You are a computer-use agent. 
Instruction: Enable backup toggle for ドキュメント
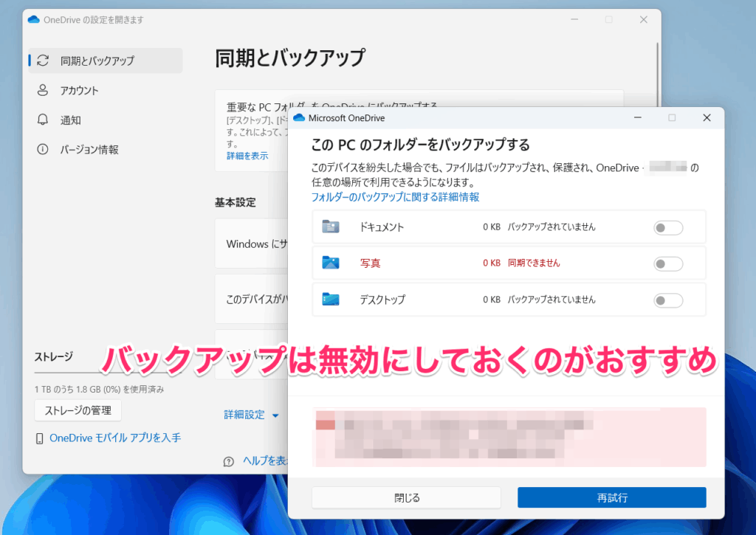pos(668,227)
